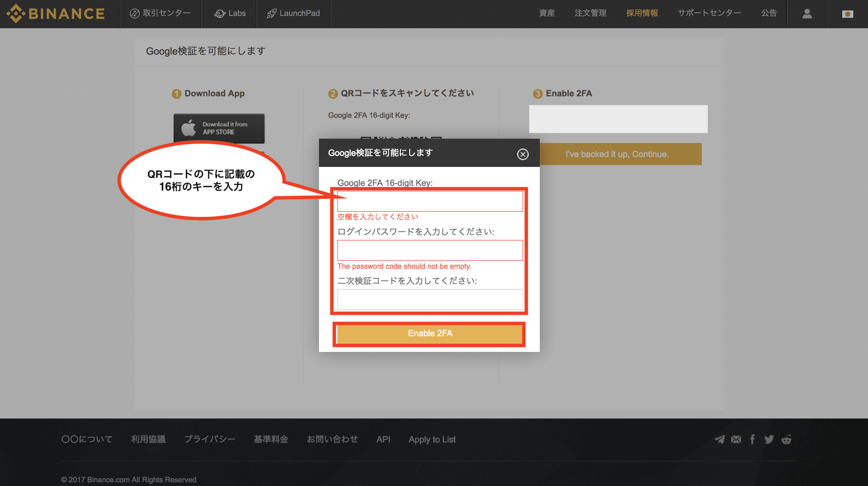Go to the LaunchPad menu

click(x=294, y=13)
